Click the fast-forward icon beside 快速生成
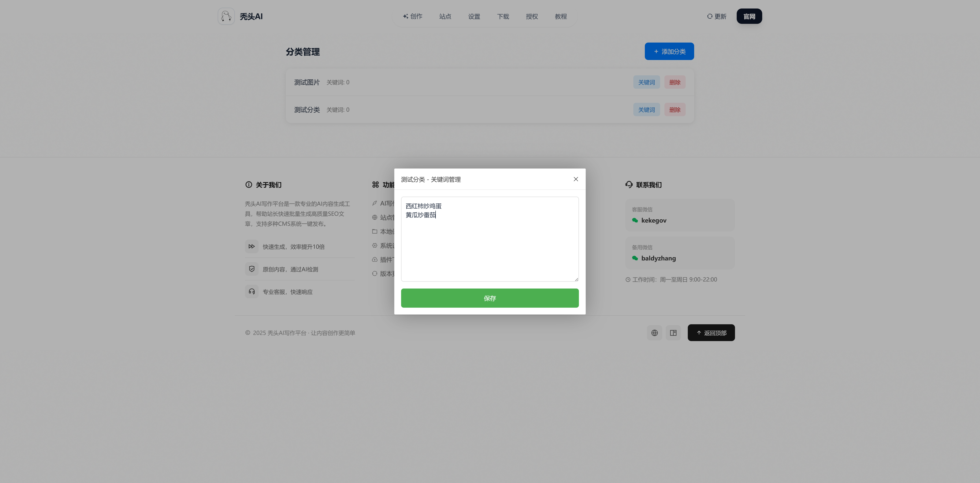Viewport: 980px width, 483px height. [251, 247]
